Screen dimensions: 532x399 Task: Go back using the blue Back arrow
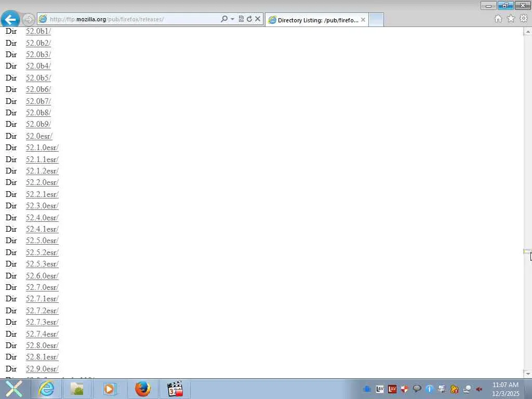coord(10,19)
